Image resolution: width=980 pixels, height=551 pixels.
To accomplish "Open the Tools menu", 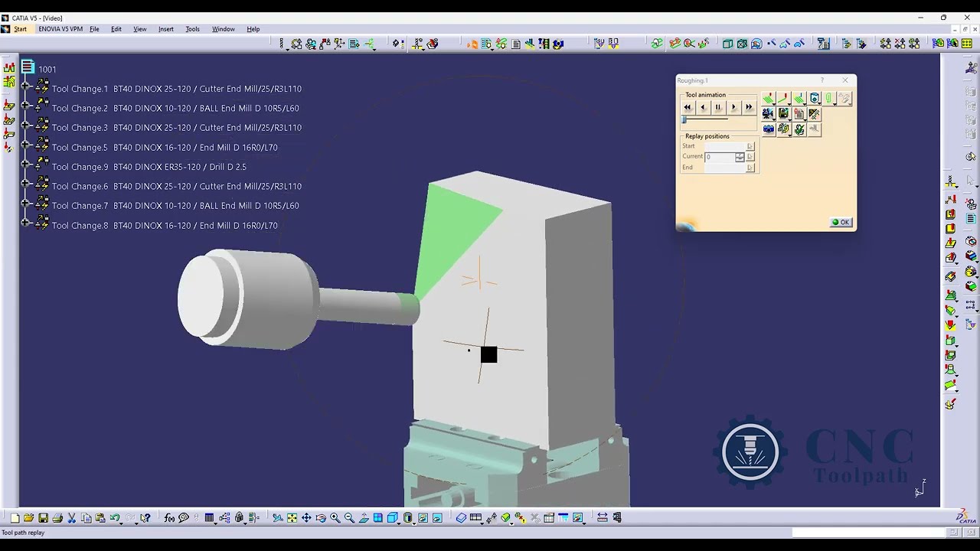I will 192,29.
